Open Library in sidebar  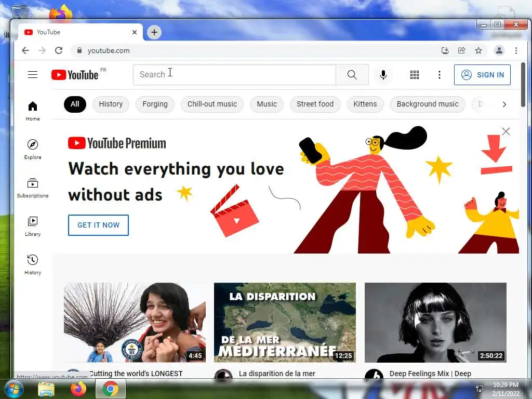click(x=33, y=227)
